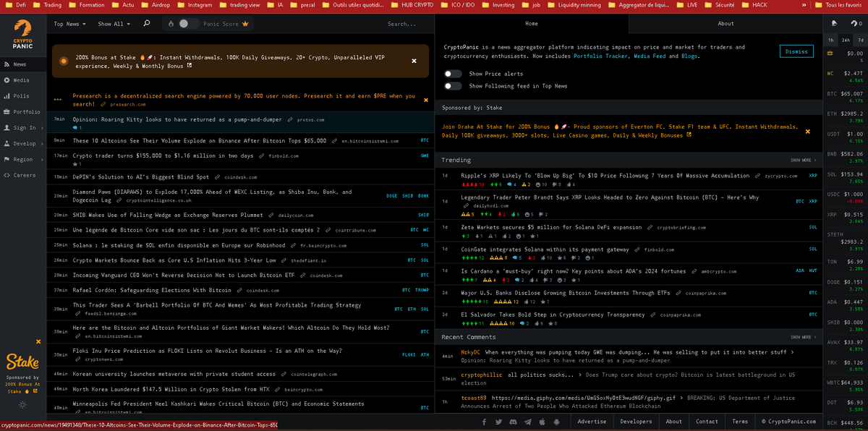
Task: Close the Join Drake At Stake sponsor ad
Action: [x=807, y=131]
